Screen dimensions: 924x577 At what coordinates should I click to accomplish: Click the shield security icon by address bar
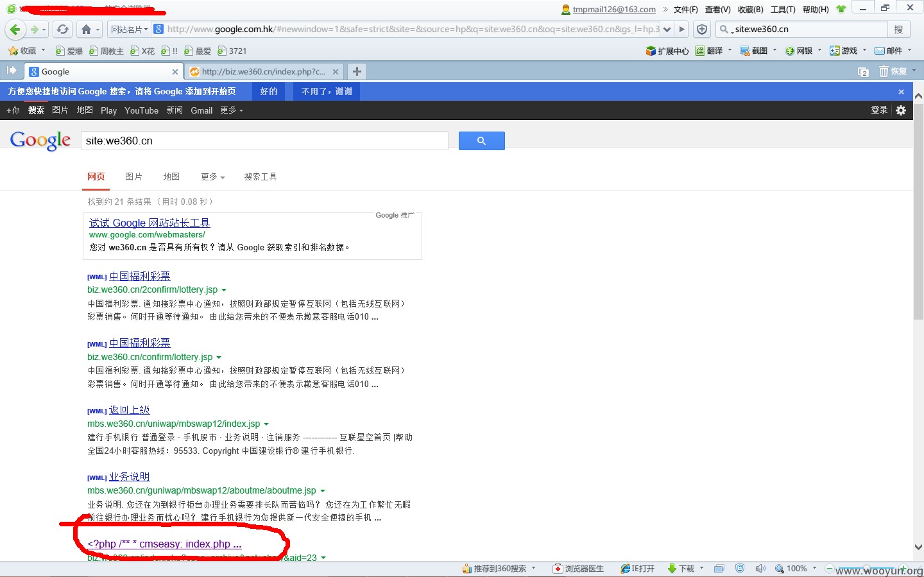(702, 29)
